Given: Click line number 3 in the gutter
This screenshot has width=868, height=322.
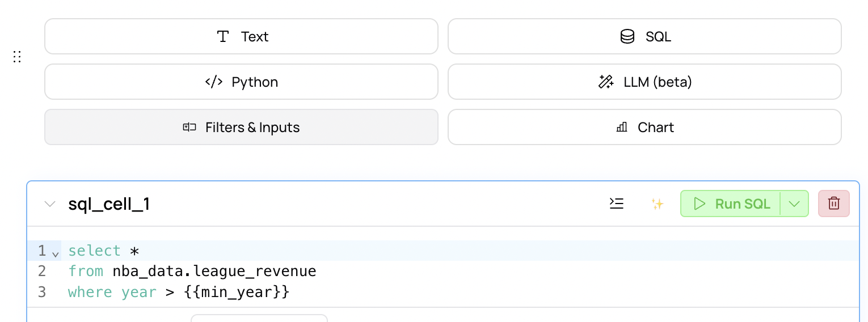Looking at the screenshot, I should [x=41, y=293].
